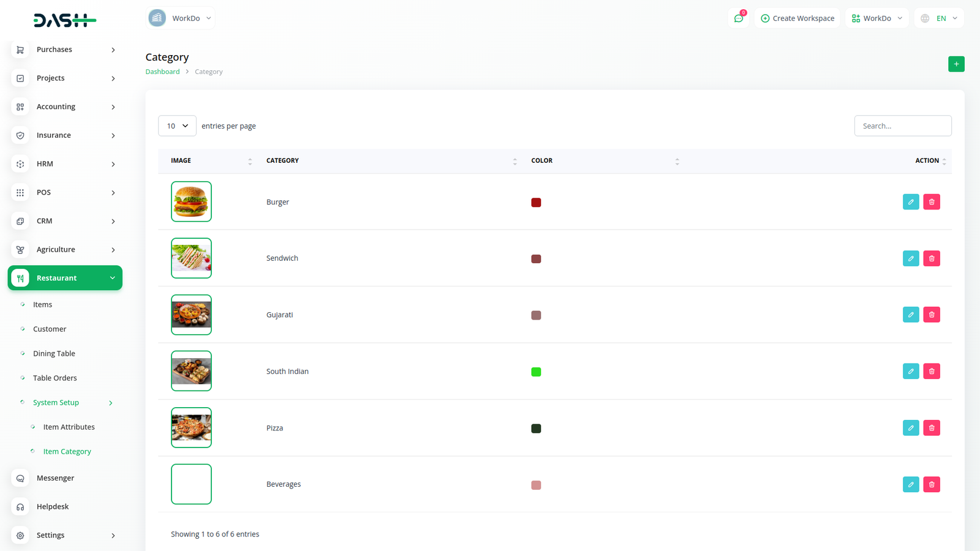Open Dining Table in sidebar

(54, 353)
